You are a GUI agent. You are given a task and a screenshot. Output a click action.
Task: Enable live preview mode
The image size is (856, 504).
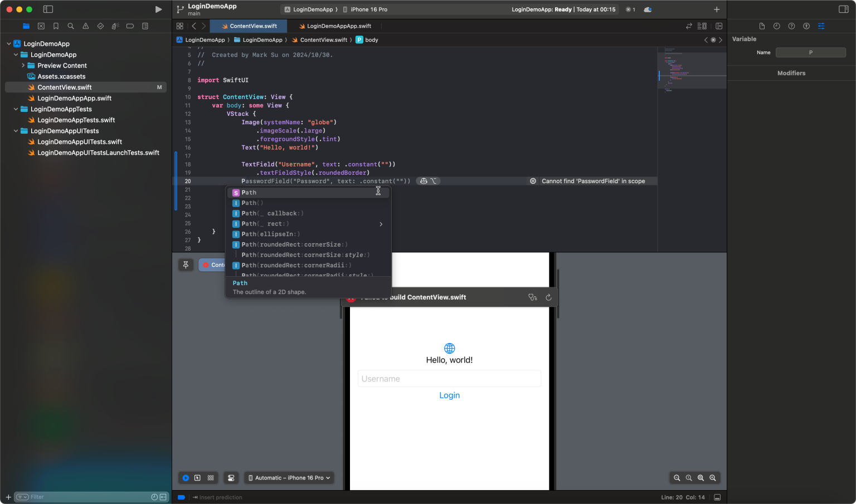[x=186, y=478]
